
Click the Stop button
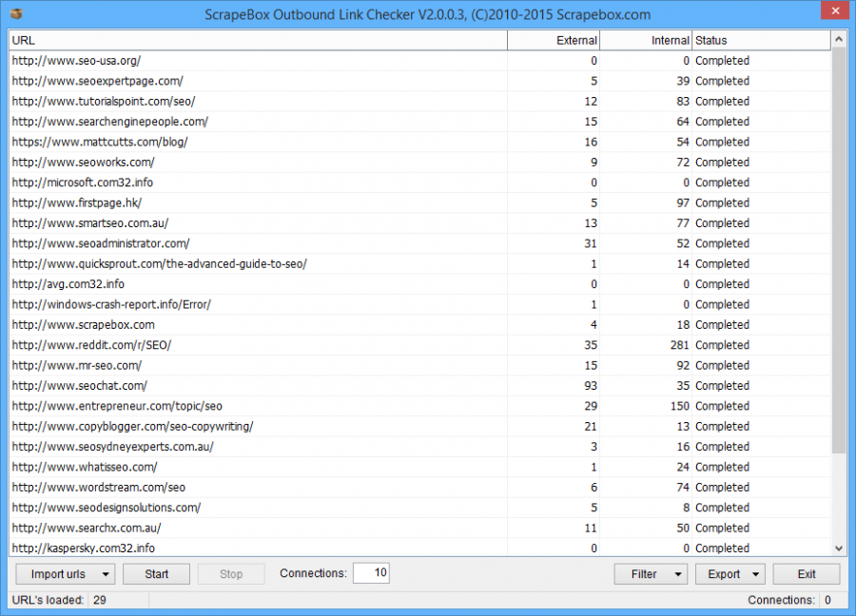[x=231, y=573]
